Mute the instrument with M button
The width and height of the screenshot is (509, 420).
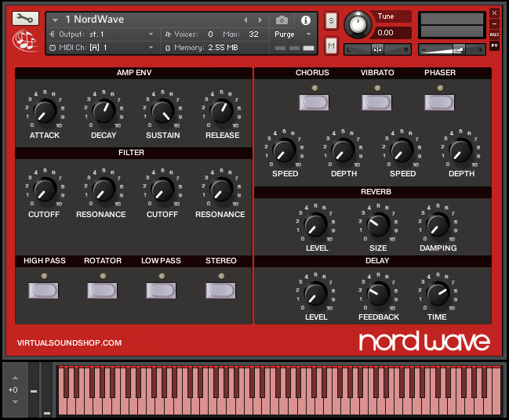click(330, 45)
